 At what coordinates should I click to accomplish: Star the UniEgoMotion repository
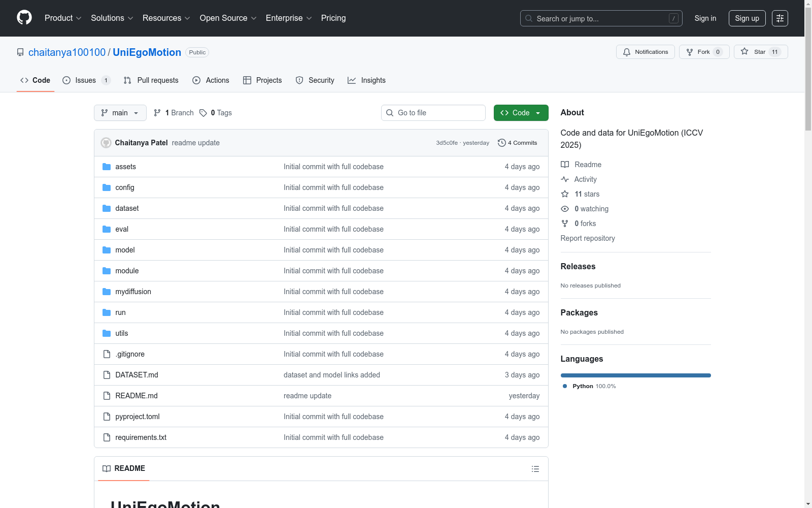761,52
